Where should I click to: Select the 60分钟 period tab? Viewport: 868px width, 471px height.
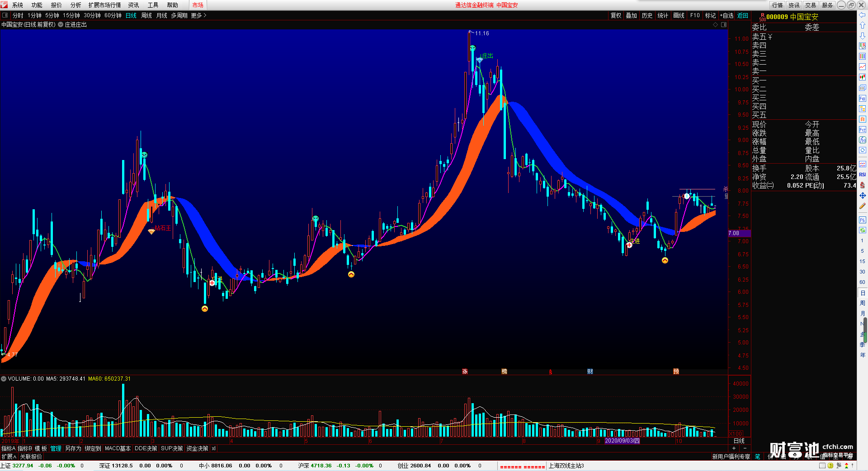click(113, 15)
